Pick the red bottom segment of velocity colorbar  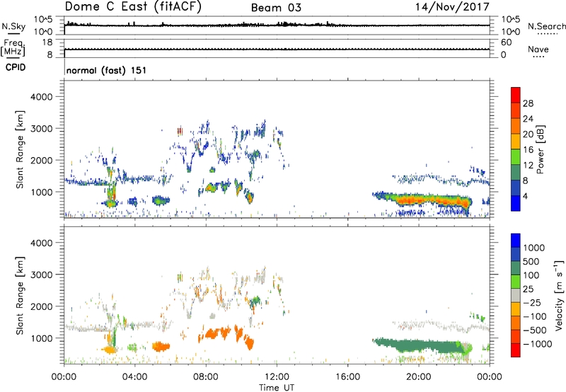click(516, 350)
